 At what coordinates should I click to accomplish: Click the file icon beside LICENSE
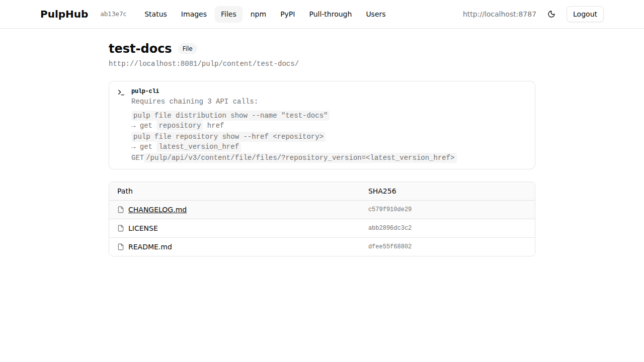121,228
